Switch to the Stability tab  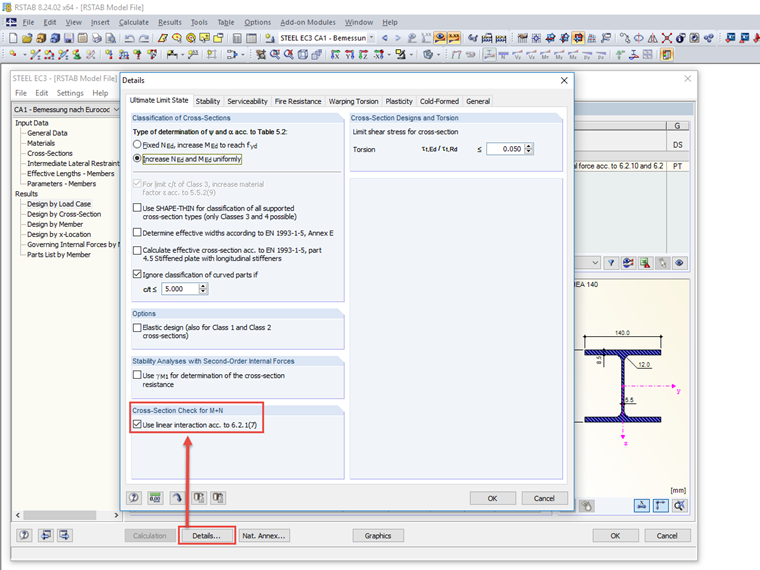208,101
